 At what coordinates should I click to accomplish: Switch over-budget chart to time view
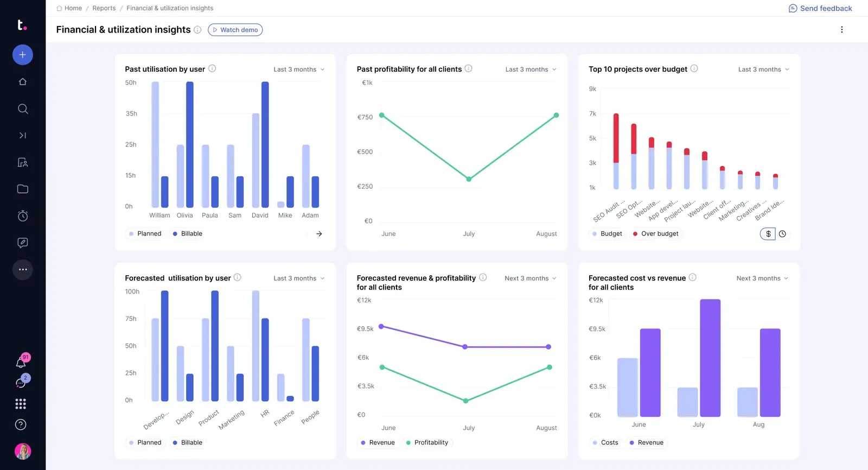782,234
